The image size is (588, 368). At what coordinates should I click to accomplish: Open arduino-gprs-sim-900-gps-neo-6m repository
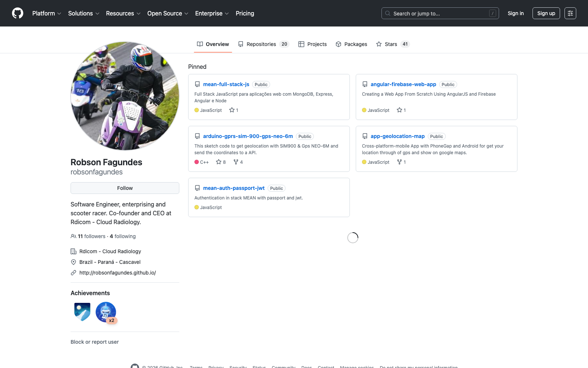[x=248, y=136]
